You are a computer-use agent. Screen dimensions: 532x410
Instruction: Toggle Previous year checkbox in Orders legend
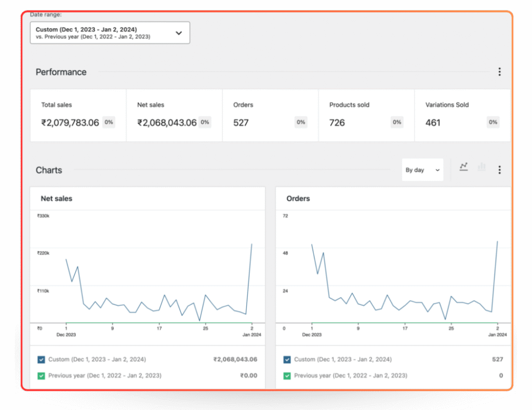click(287, 376)
